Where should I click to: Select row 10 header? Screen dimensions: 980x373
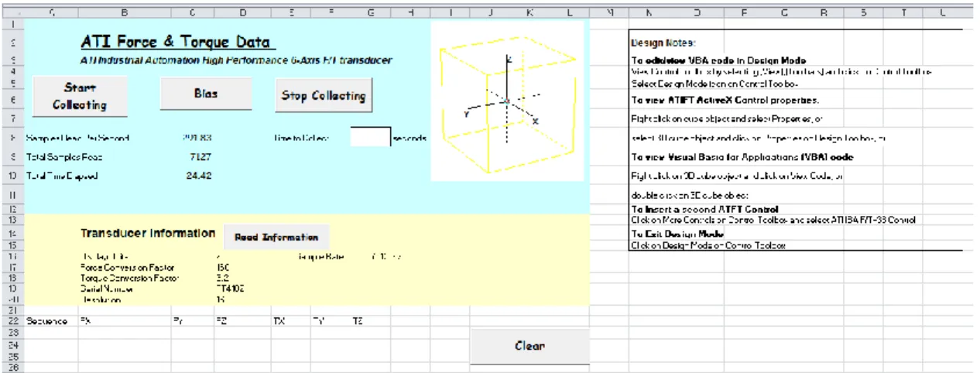tap(13, 175)
